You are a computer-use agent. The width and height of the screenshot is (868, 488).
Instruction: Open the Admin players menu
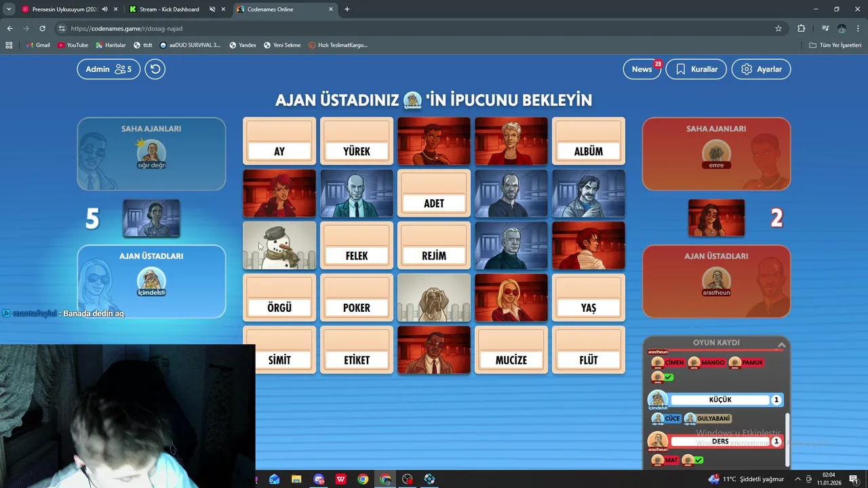(x=108, y=69)
